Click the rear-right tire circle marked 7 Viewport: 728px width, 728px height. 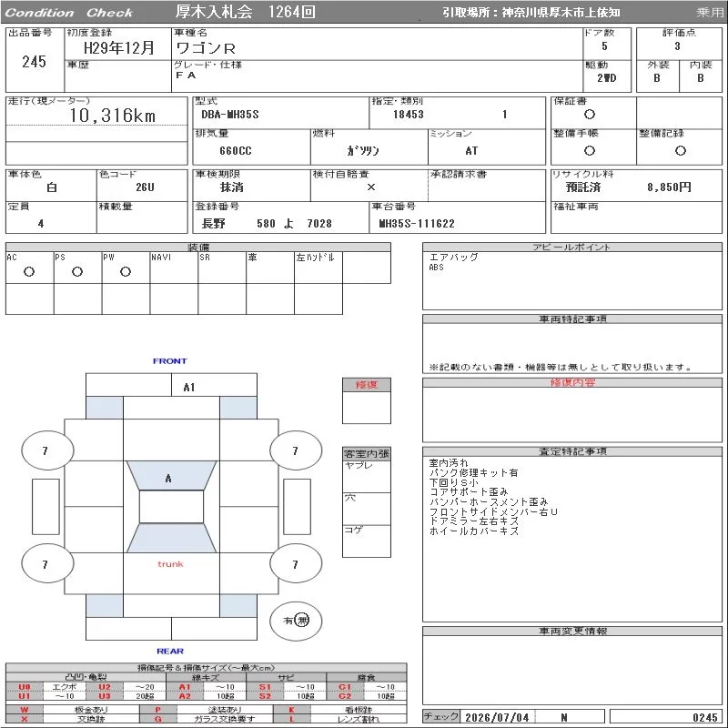296,564
